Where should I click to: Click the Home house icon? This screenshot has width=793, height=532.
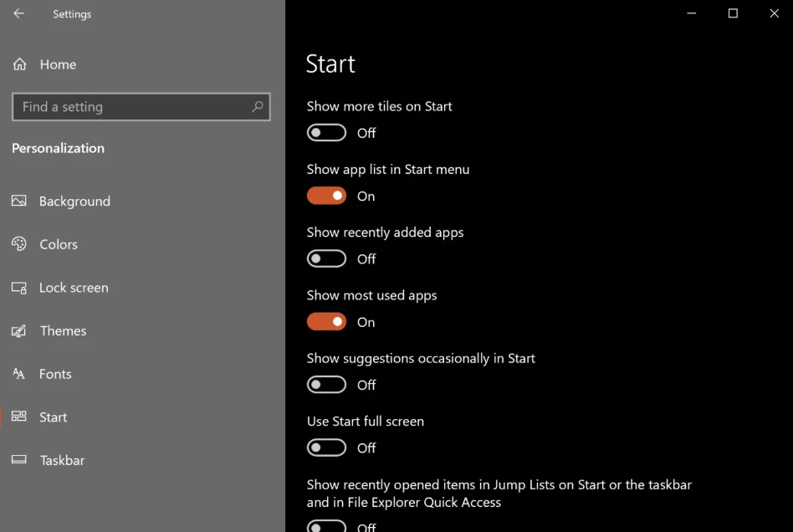[x=20, y=64]
